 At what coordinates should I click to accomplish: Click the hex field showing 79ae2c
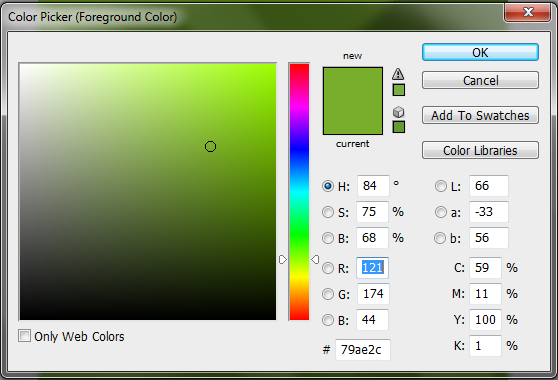pyautogui.click(x=363, y=350)
